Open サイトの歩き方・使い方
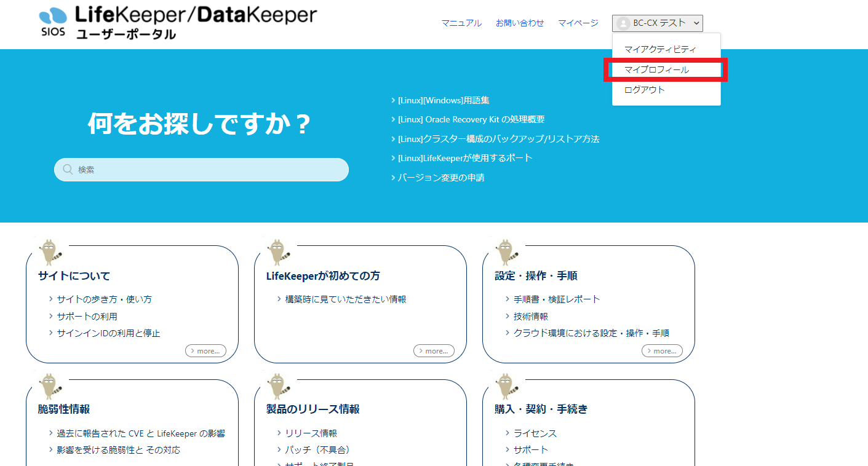 104,299
